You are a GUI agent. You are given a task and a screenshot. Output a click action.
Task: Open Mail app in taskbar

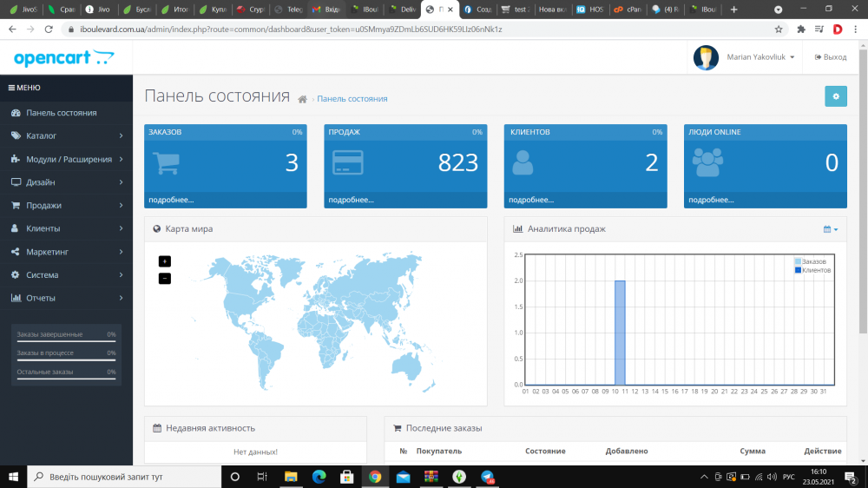coord(403,477)
